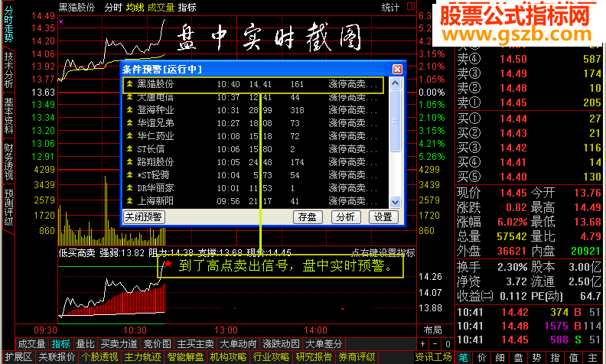Select the 华仁药业 alert row
The image size is (606, 364).
coord(256,136)
